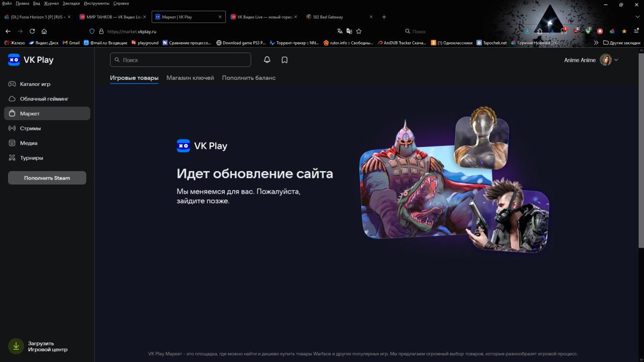The width and height of the screenshot is (644, 362).
Task: Show more bookmarks with the double chevron
Action: (596, 42)
